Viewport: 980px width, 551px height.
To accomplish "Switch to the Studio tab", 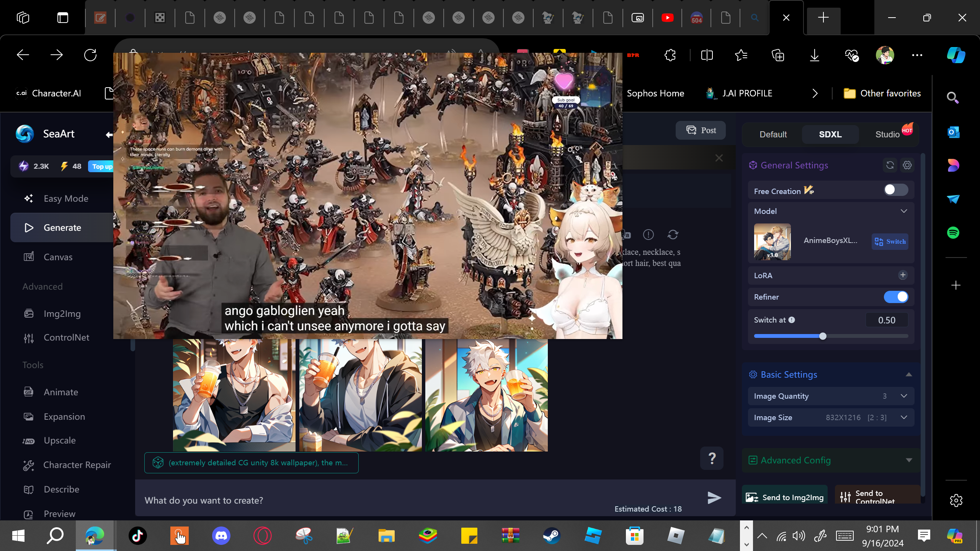I will pyautogui.click(x=887, y=134).
